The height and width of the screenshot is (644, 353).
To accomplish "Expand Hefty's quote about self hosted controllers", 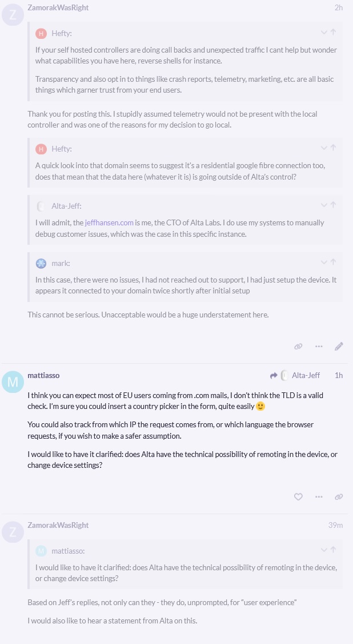I will pyautogui.click(x=324, y=33).
